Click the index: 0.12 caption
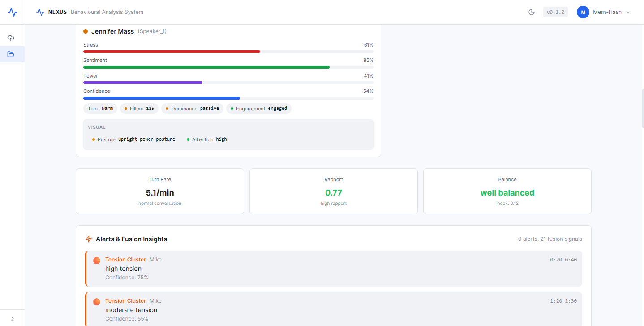 coord(507,203)
